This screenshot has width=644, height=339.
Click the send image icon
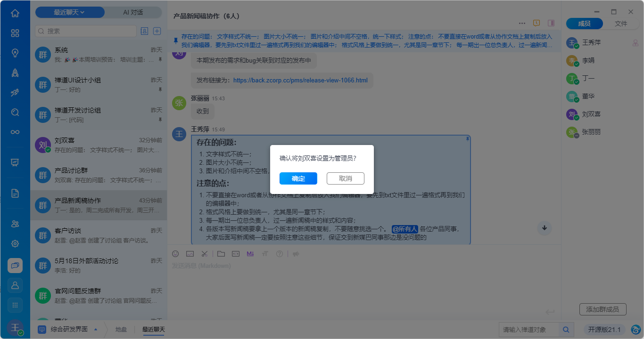click(x=190, y=254)
